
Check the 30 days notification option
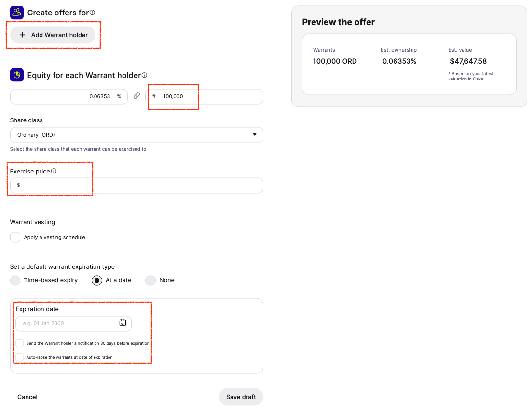pos(20,343)
